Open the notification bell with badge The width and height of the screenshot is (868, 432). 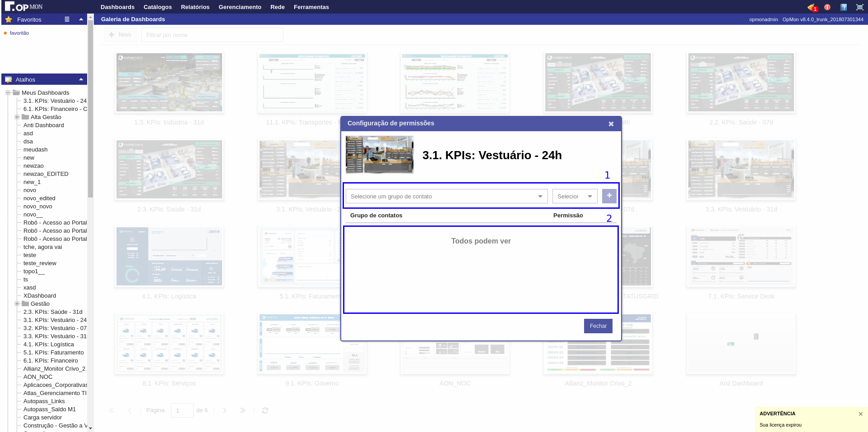point(812,7)
